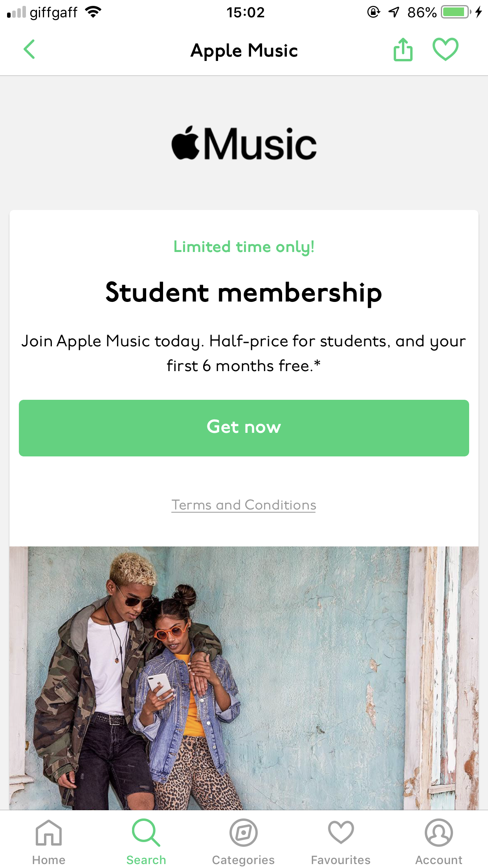
Task: Go back using the green chevron
Action: point(29,50)
